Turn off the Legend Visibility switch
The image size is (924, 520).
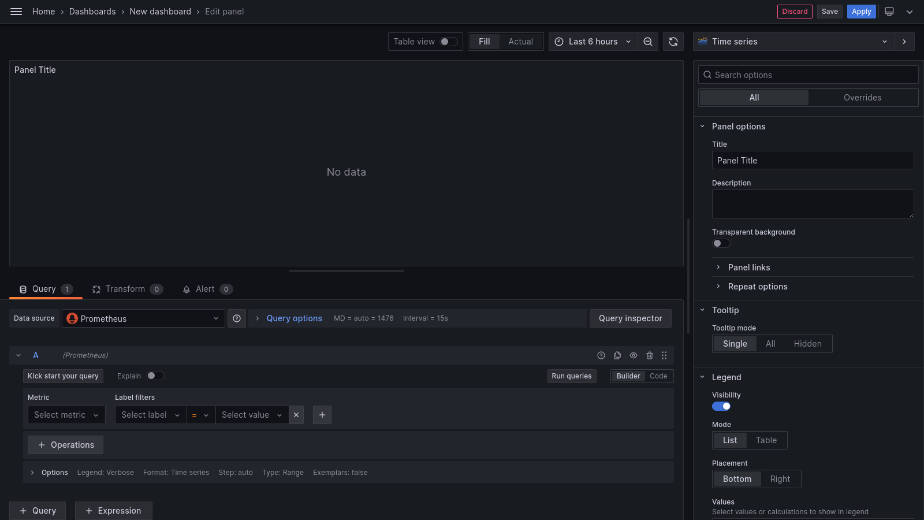pyautogui.click(x=721, y=406)
